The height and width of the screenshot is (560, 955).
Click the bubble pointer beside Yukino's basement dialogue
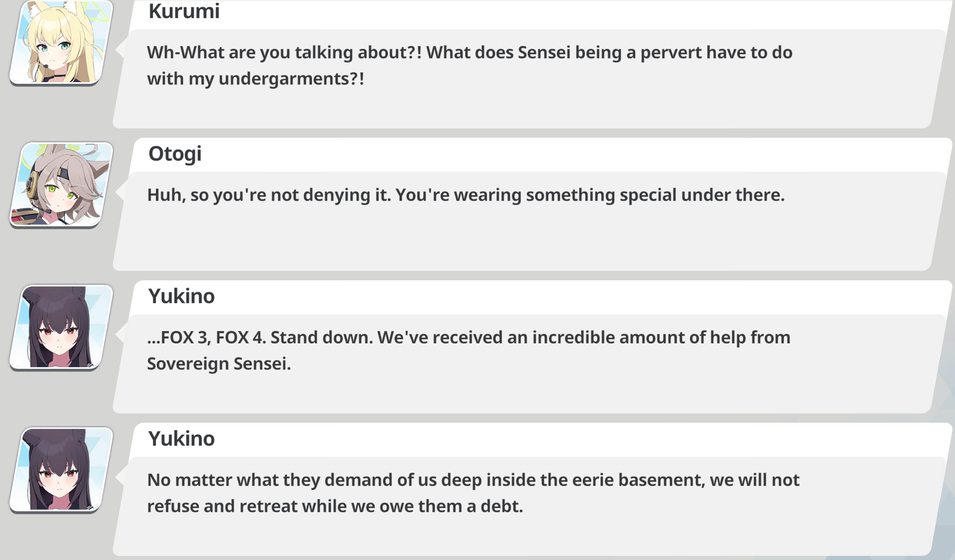[x=120, y=477]
